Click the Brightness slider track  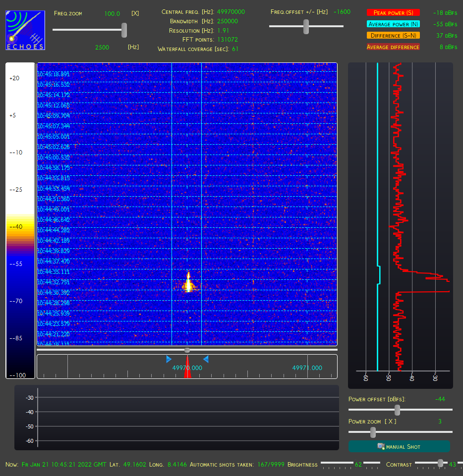pyautogui.click(x=350, y=463)
